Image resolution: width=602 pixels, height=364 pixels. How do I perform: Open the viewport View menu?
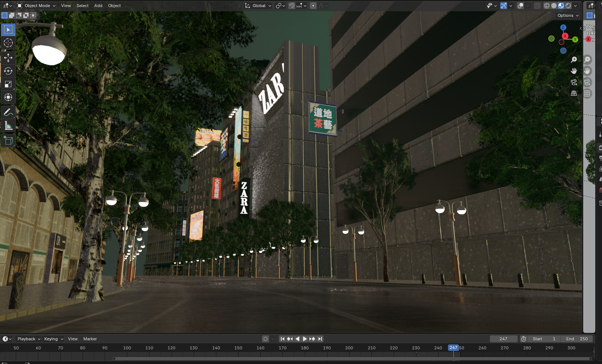pyautogui.click(x=66, y=6)
